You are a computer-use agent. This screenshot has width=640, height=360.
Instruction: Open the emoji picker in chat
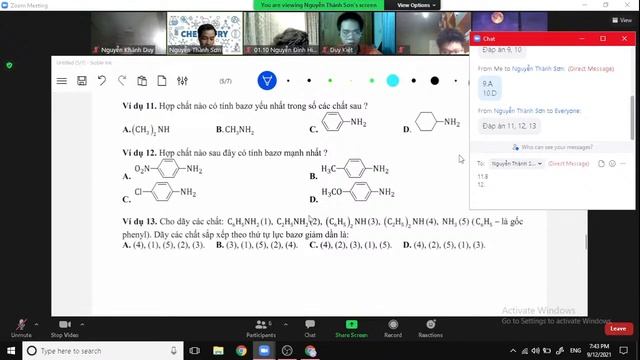[612, 163]
